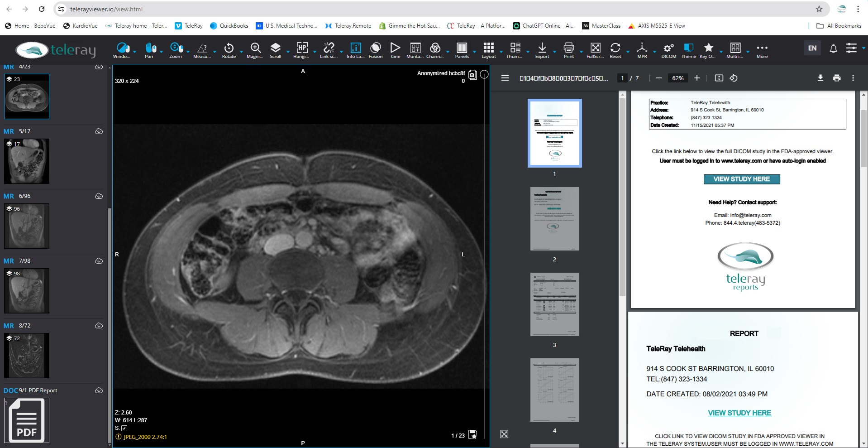Save key image icon near 1/23
This screenshot has width=868, height=448.
coord(473,434)
